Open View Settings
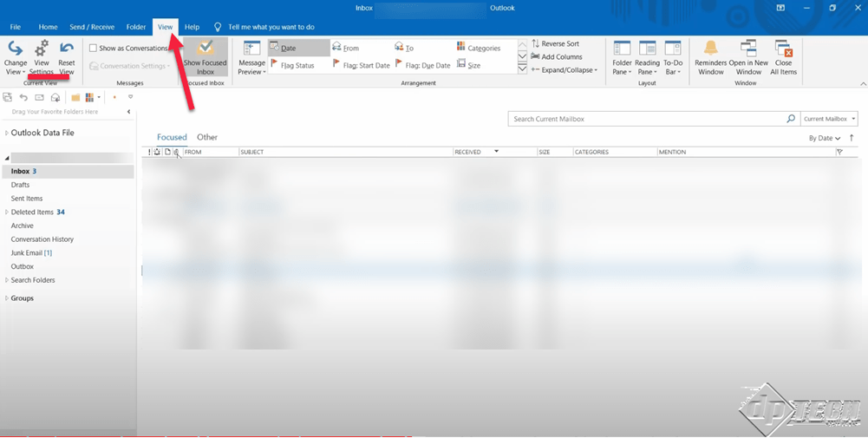Image resolution: width=868 pixels, height=438 pixels. [x=42, y=58]
